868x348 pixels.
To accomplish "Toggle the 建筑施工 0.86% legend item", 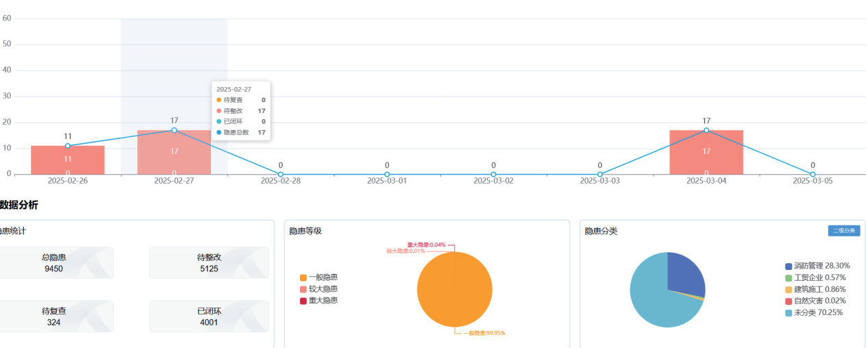I will click(x=815, y=289).
